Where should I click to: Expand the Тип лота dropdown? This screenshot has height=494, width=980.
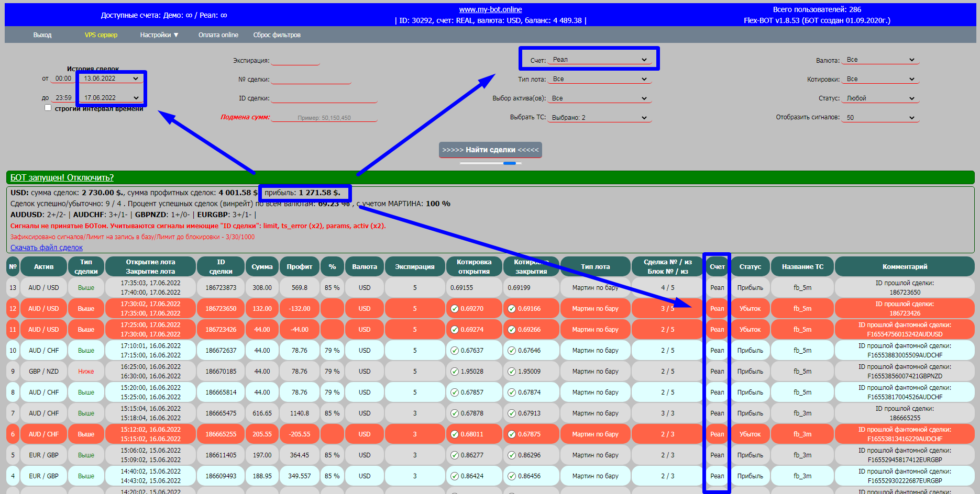tap(600, 79)
